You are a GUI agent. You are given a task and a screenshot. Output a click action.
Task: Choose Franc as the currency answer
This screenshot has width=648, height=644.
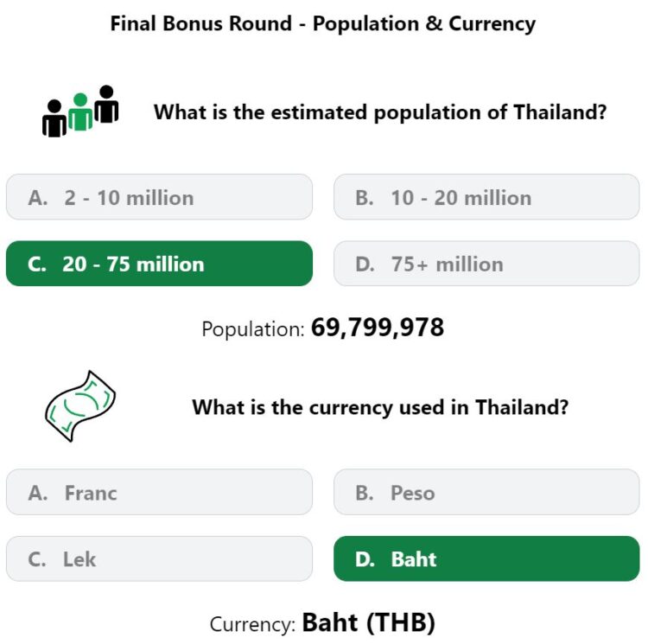pos(159,493)
